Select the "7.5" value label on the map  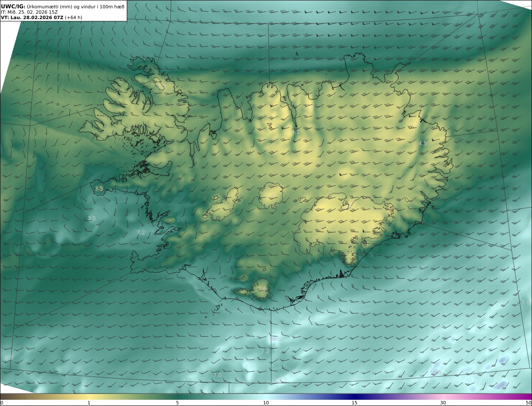coord(92,218)
